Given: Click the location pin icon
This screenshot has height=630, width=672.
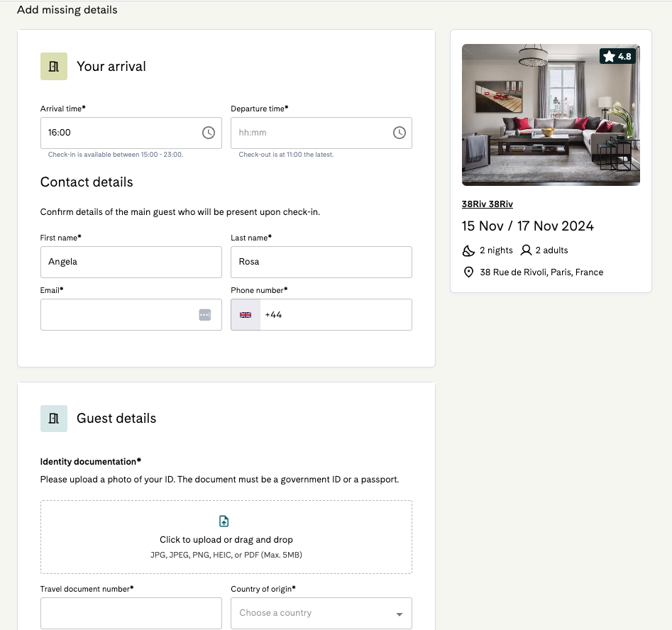Looking at the screenshot, I should pyautogui.click(x=468, y=272).
